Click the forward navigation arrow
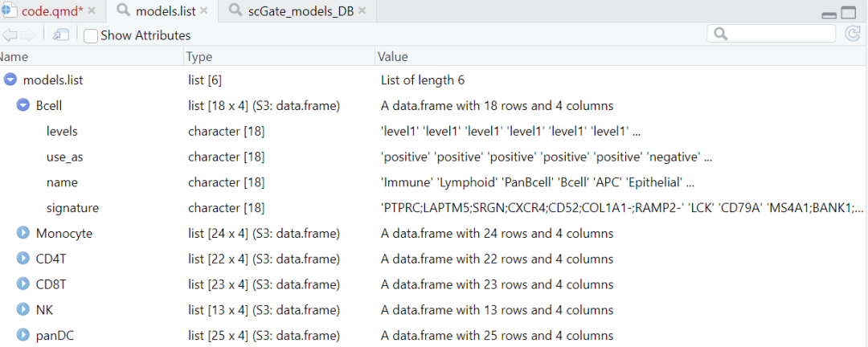The height and width of the screenshot is (347, 868). (27, 35)
